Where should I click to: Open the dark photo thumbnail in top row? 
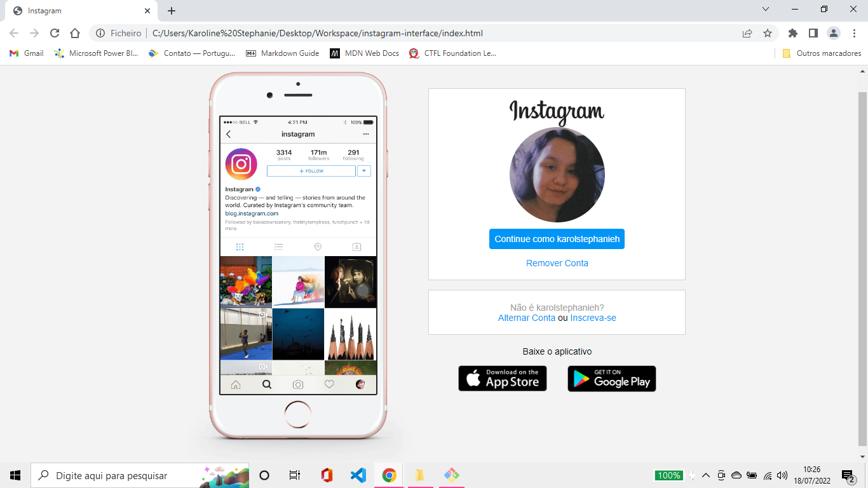coord(351,281)
